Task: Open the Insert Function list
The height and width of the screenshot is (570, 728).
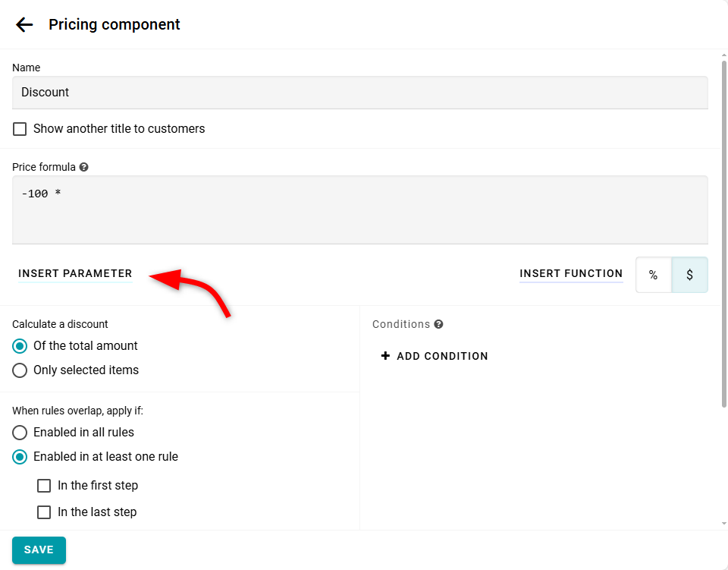Action: click(x=571, y=273)
